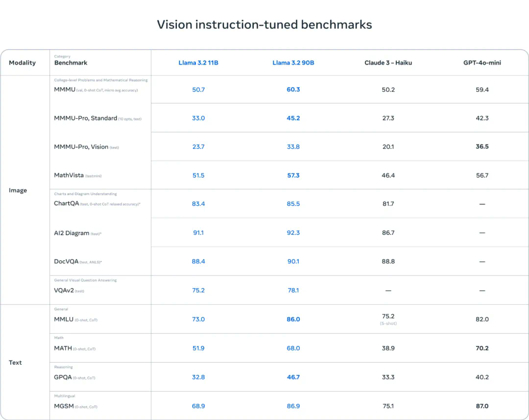Click the Text modality cell
This screenshot has width=529, height=420.
[x=15, y=363]
